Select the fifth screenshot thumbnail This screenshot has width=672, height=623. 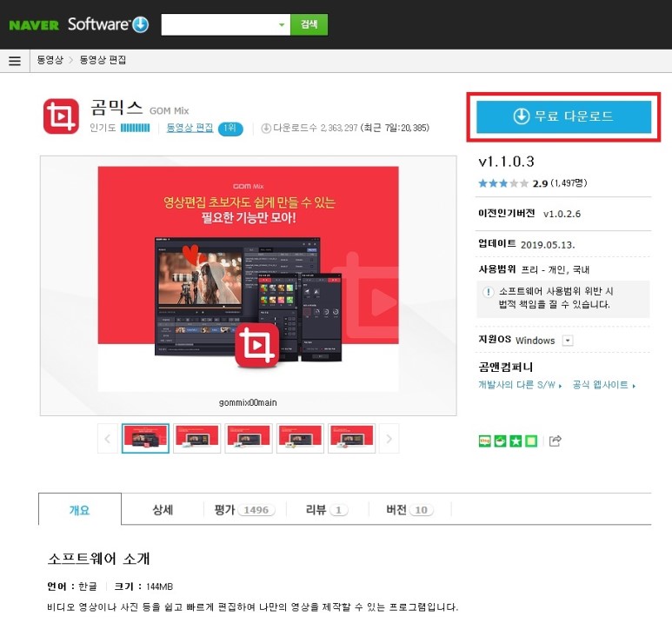[351, 438]
